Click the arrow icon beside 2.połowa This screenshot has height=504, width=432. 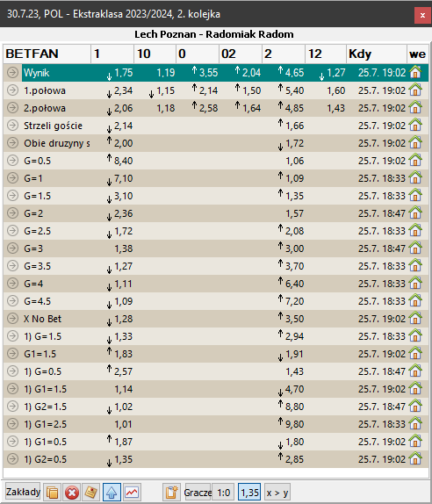(x=12, y=108)
